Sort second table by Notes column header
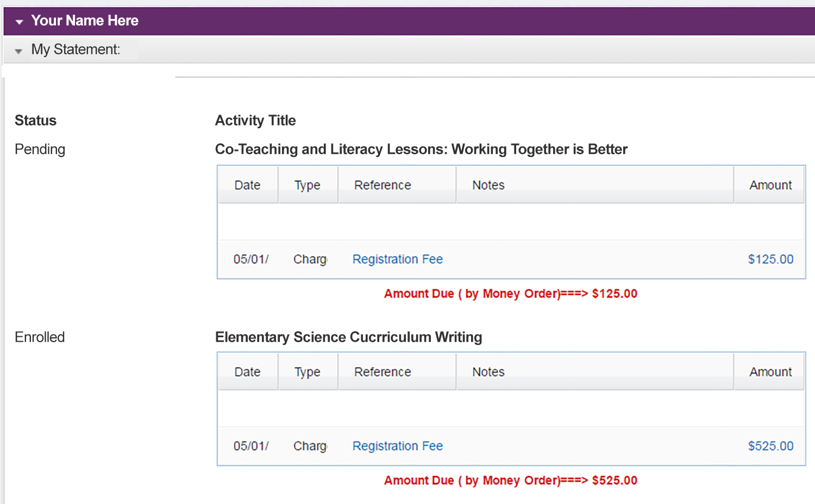The height and width of the screenshot is (504, 815). pos(595,372)
